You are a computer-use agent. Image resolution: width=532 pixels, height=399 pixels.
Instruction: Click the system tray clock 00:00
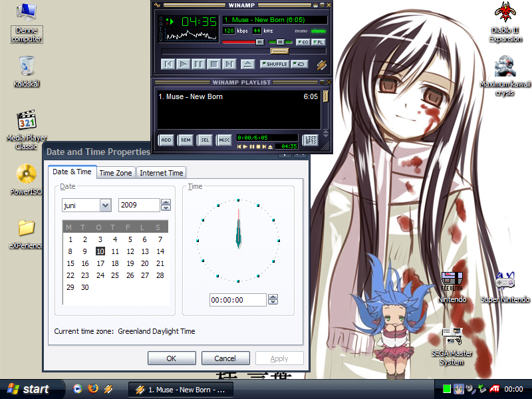513,389
